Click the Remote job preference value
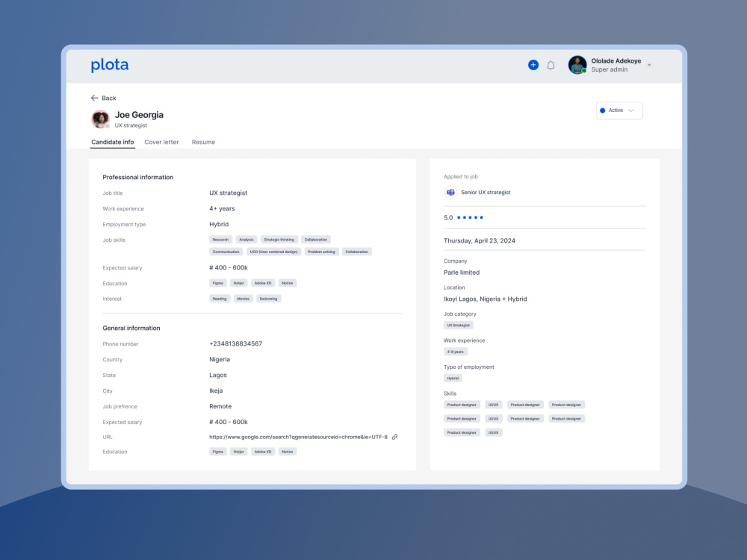The width and height of the screenshot is (747, 560). (220, 406)
